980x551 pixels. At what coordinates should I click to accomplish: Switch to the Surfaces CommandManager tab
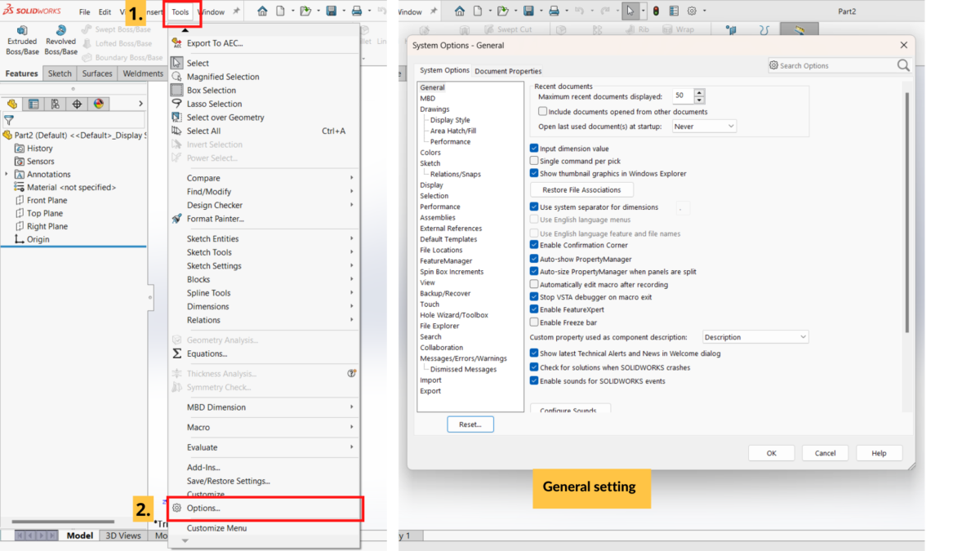(97, 73)
